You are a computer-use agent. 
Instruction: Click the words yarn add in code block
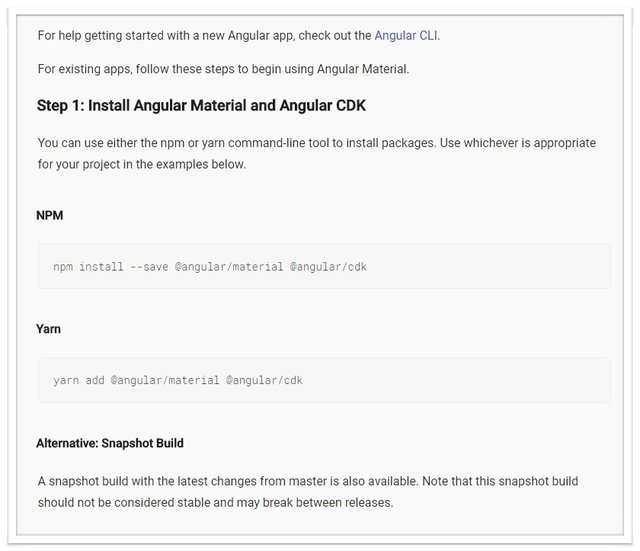click(x=79, y=381)
